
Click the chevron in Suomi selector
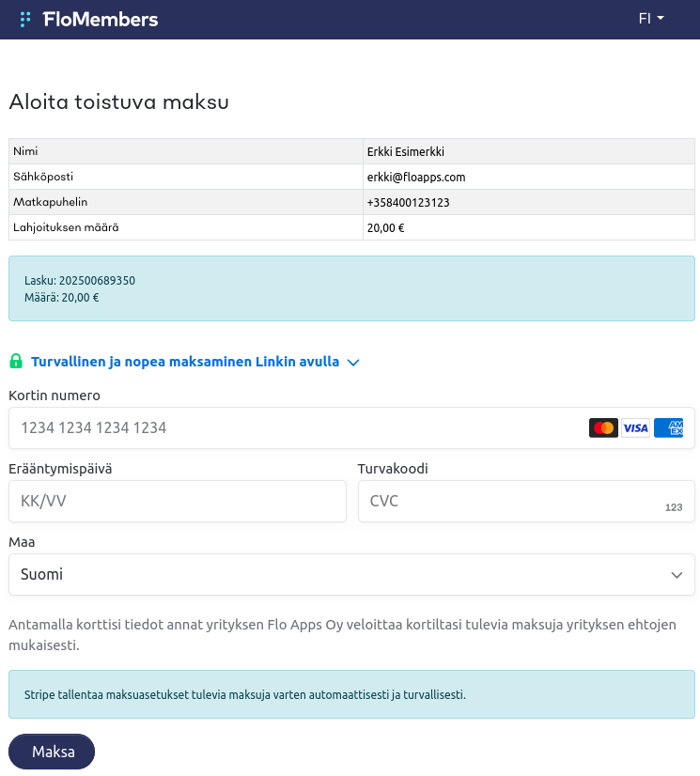click(676, 575)
